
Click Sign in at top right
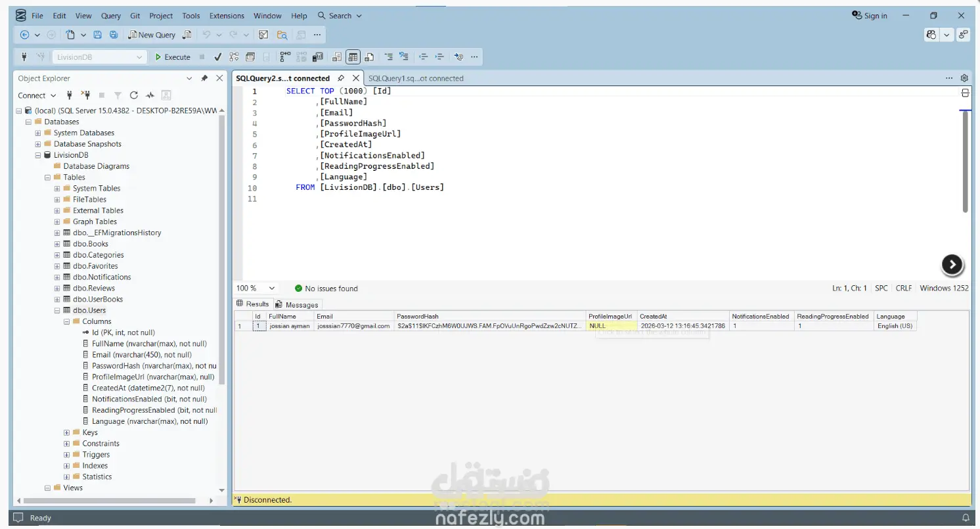click(x=869, y=16)
